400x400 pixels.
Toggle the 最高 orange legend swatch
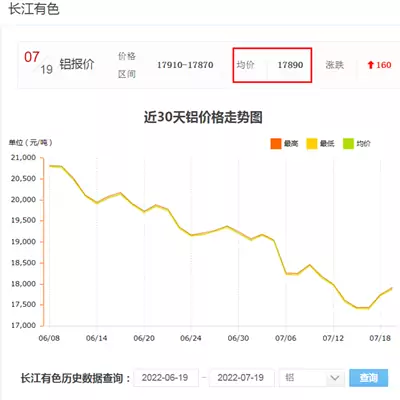pyautogui.click(x=276, y=144)
